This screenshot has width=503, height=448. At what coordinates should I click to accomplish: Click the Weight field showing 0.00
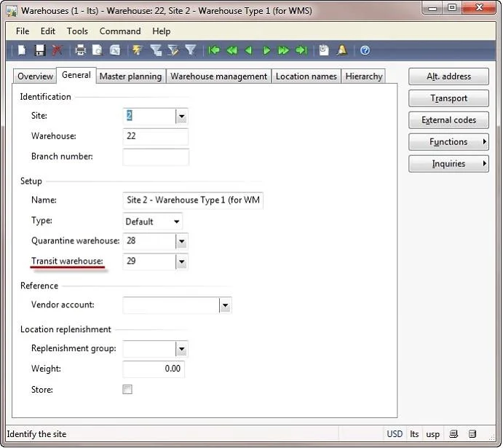pos(154,369)
